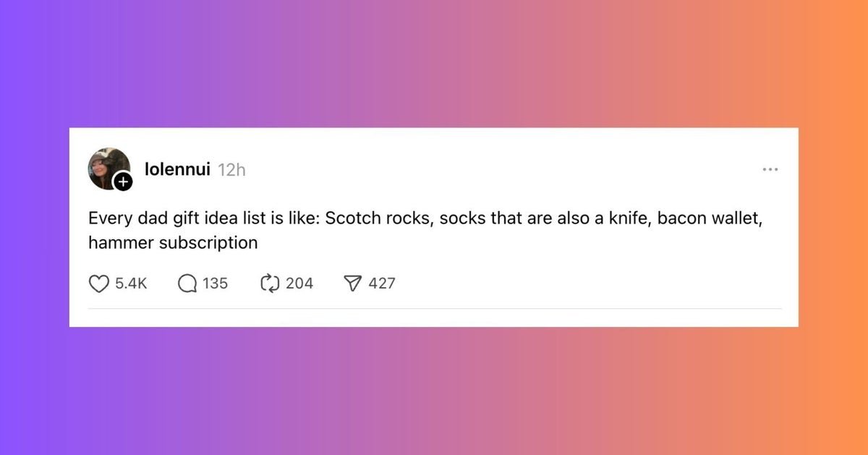Click the 5.4K likes count link
The height and width of the screenshot is (455, 868).
[x=130, y=284]
